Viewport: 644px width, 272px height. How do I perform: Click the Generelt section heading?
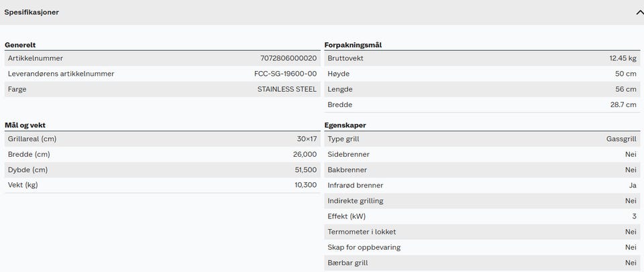coord(21,45)
